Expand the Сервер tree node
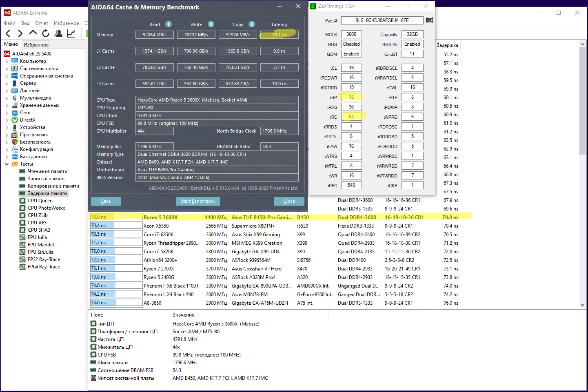 [x=7, y=83]
